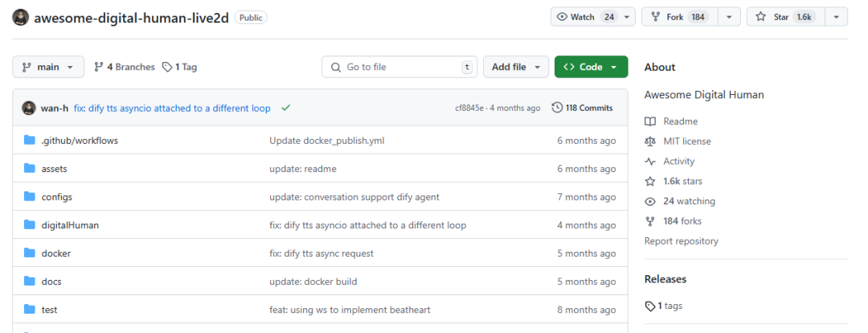
Task: Focus the Go to file search box
Action: tap(399, 67)
